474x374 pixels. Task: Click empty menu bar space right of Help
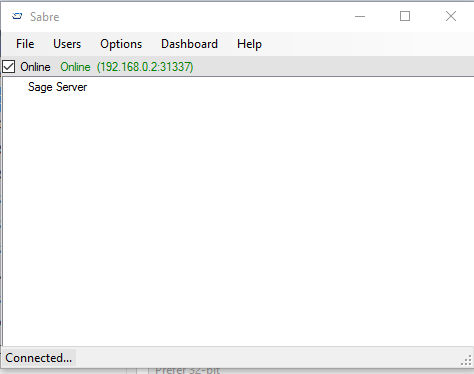[x=367, y=44]
